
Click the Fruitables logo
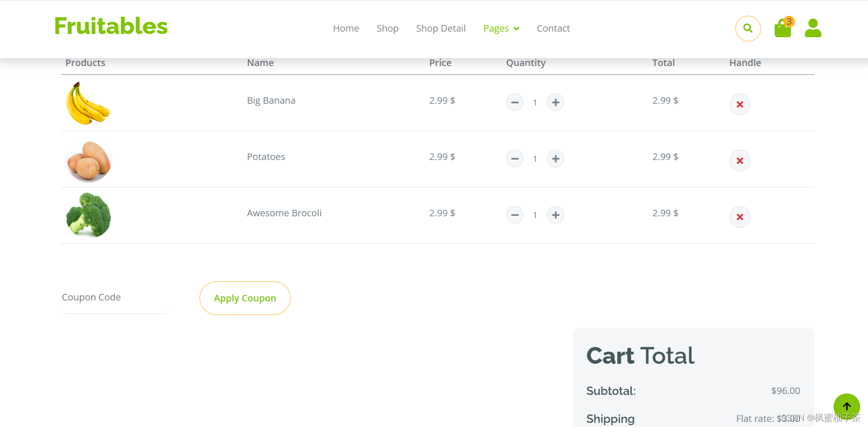111,26
